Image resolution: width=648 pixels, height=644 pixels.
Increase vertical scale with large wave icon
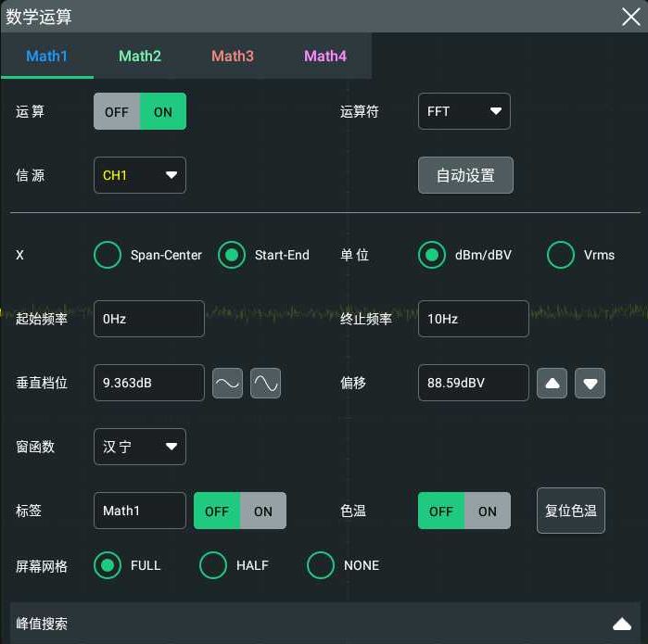265,384
